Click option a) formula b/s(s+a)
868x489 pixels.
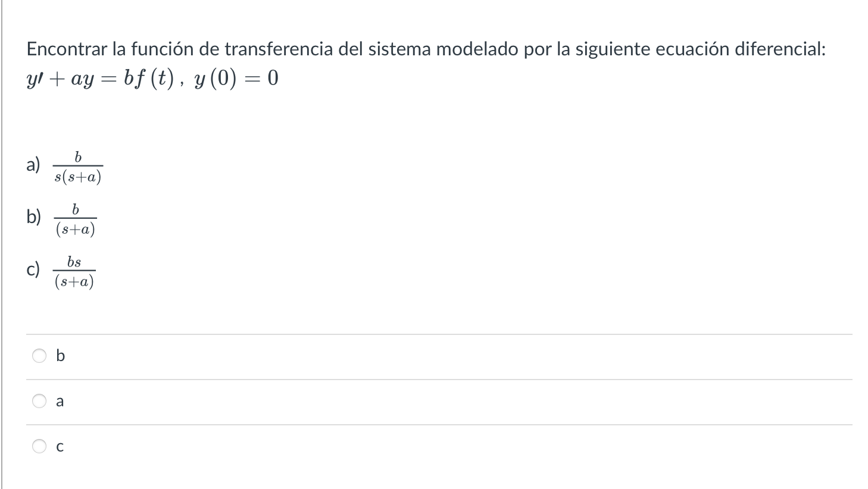(77, 165)
